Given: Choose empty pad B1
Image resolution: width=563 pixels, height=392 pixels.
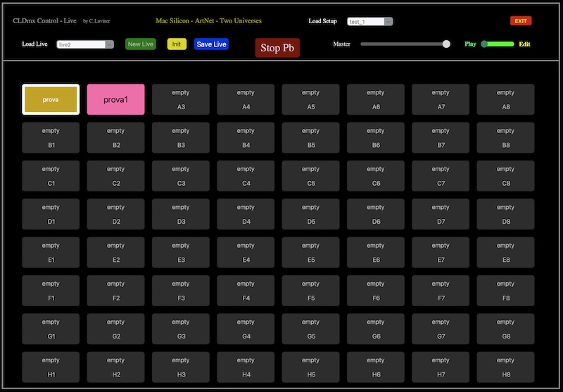Looking at the screenshot, I should click(51, 138).
